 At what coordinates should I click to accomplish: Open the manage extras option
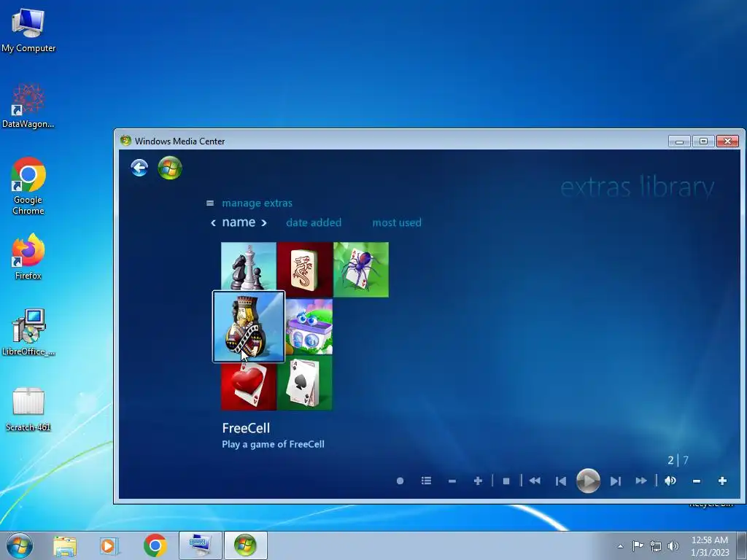click(258, 203)
